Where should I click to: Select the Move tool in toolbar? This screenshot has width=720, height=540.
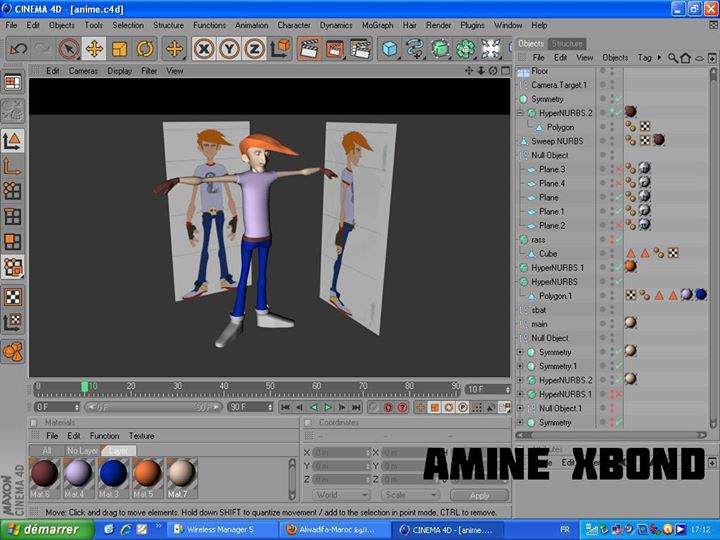94,48
